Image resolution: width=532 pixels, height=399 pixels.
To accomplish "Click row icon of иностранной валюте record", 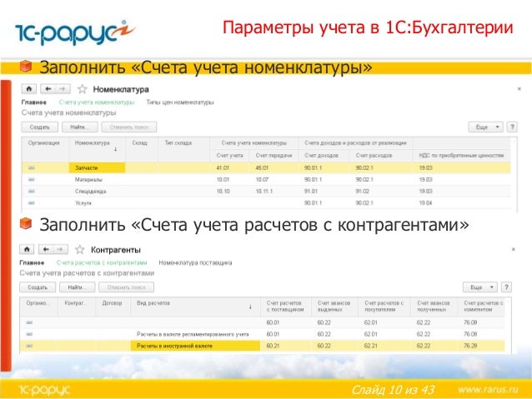I will [x=29, y=346].
